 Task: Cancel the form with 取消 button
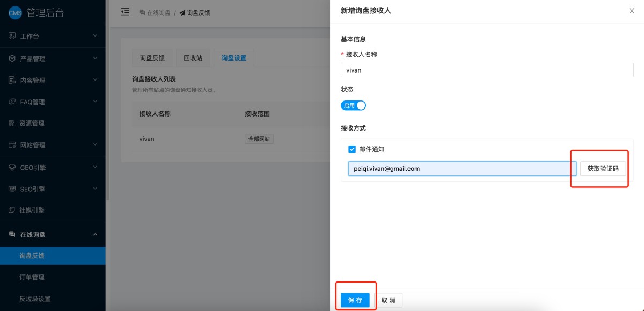click(388, 300)
